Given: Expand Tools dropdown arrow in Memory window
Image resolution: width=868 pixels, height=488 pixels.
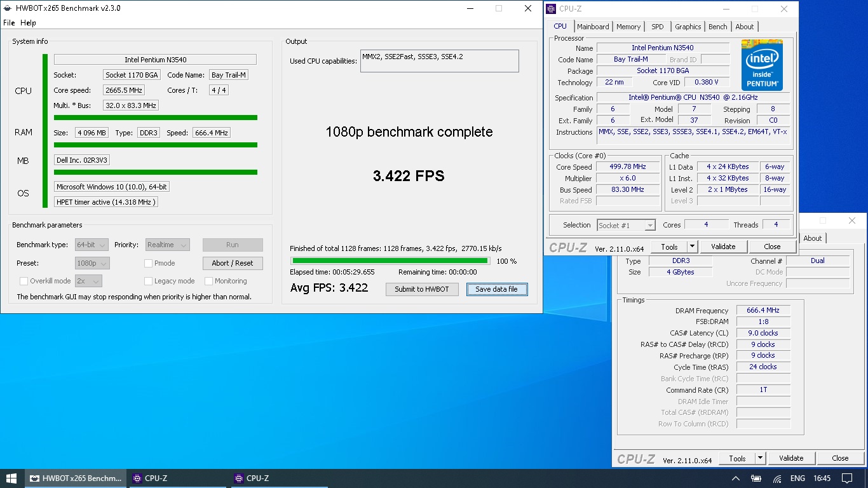Looking at the screenshot, I should tap(760, 458).
